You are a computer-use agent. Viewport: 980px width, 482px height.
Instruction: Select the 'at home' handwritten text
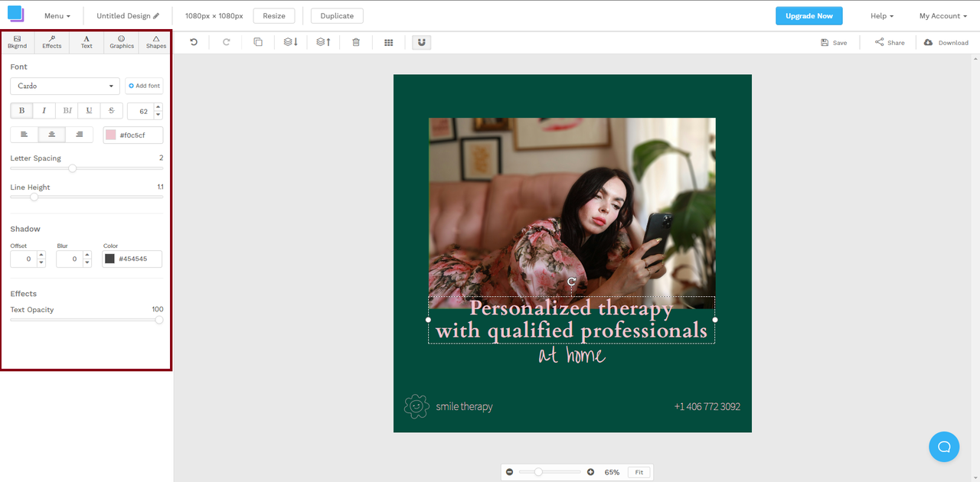click(x=571, y=355)
